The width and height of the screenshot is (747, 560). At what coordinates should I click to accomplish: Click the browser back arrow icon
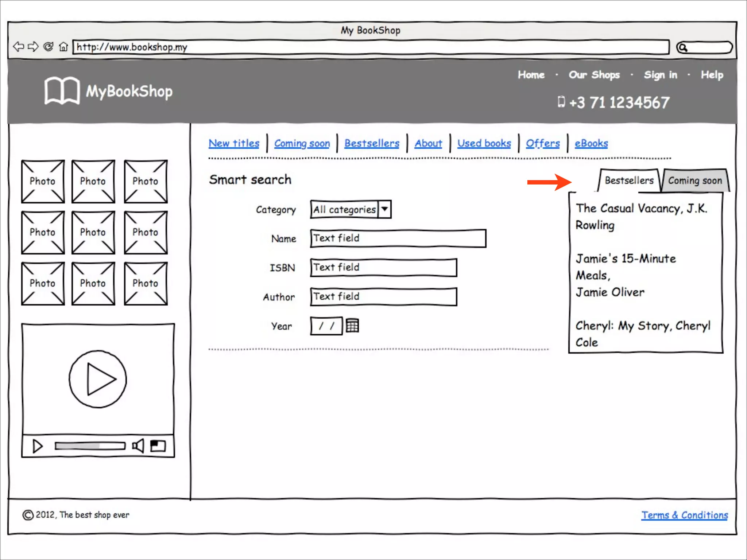[19, 47]
